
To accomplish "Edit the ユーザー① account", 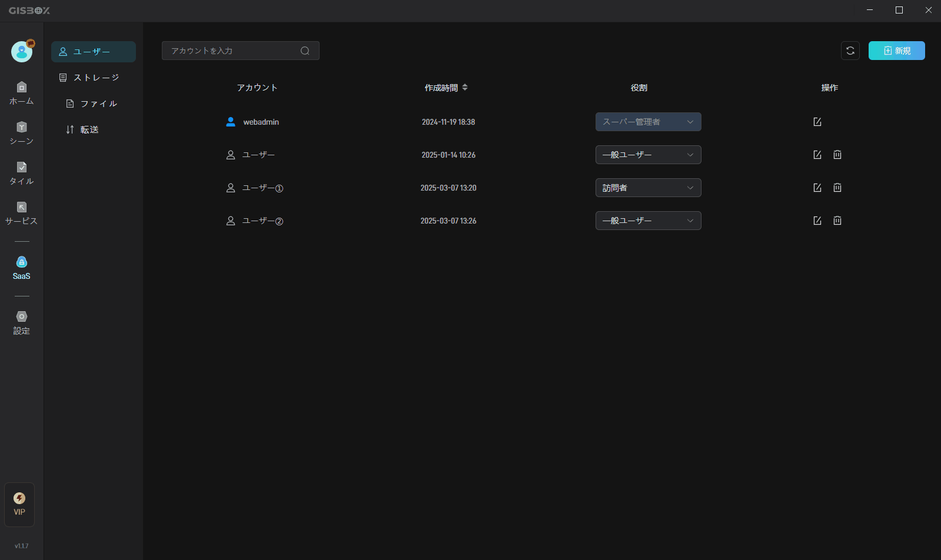I will 817,188.
